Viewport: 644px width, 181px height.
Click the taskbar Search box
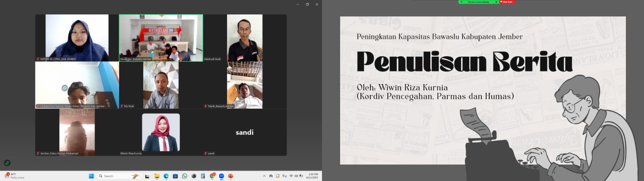click(x=120, y=176)
